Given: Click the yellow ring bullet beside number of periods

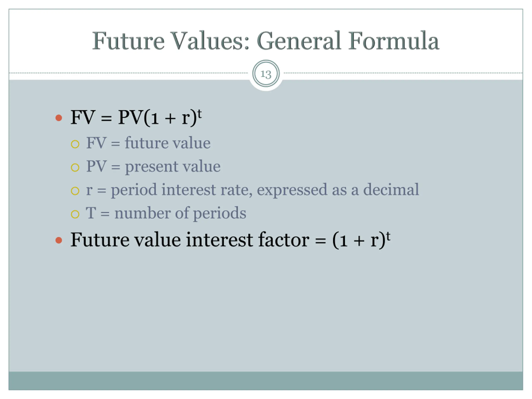Looking at the screenshot, I should coord(75,214).
